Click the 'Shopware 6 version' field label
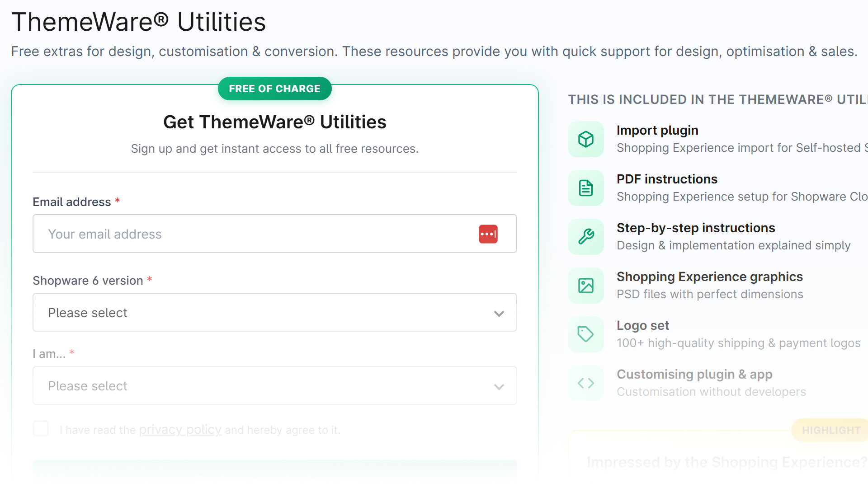 coord(88,281)
